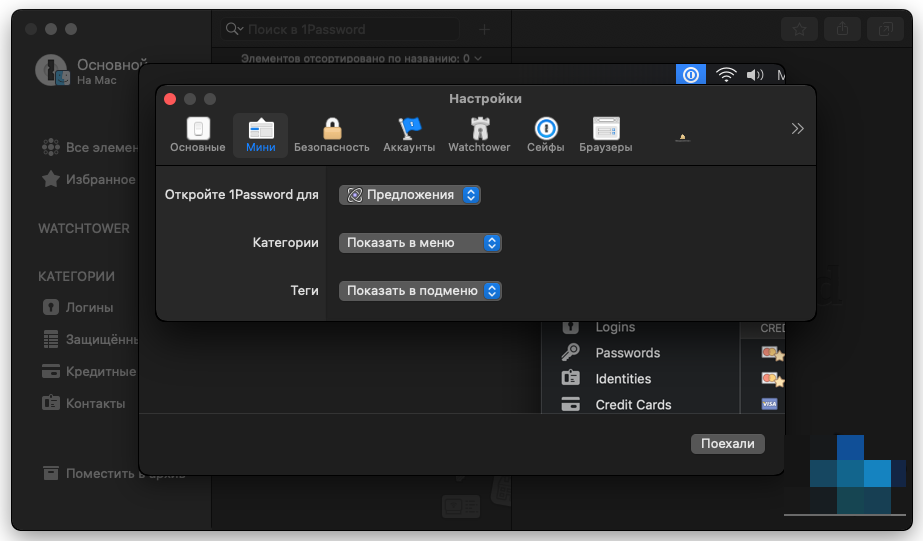Go to Браузеры settings tab
Screen dimensions: 923x541
[x=605, y=135]
